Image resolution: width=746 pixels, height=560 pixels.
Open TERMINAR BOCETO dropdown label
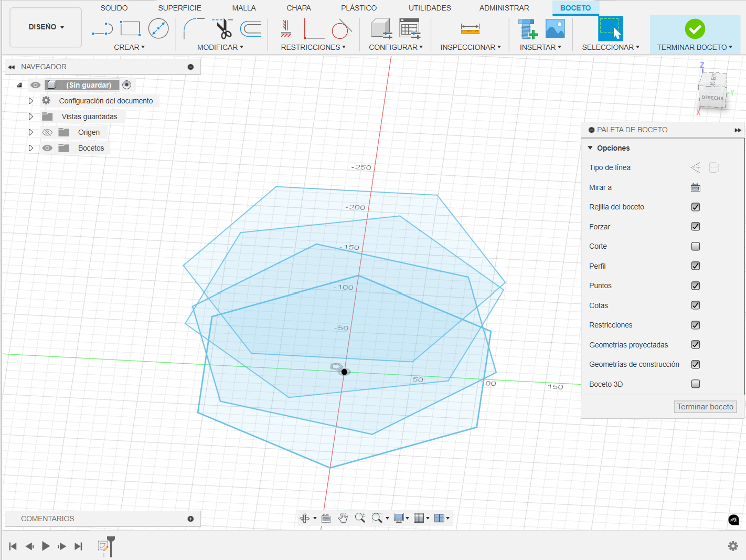(x=695, y=47)
